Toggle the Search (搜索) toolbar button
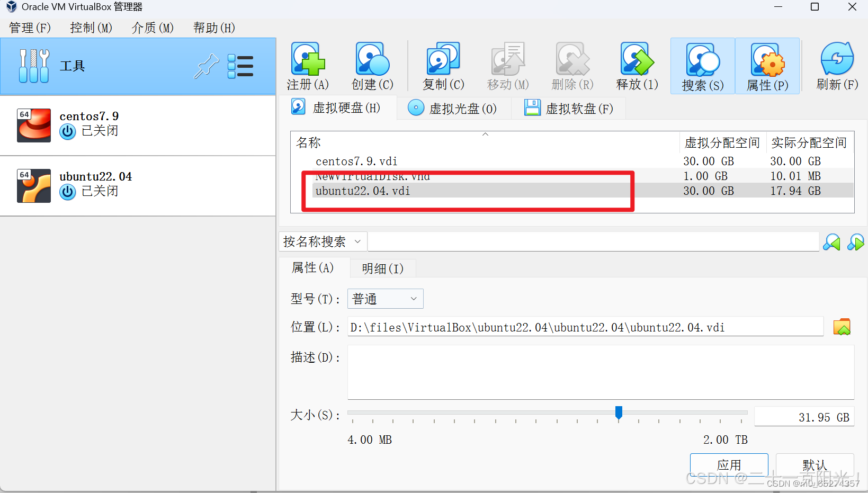 pos(702,66)
